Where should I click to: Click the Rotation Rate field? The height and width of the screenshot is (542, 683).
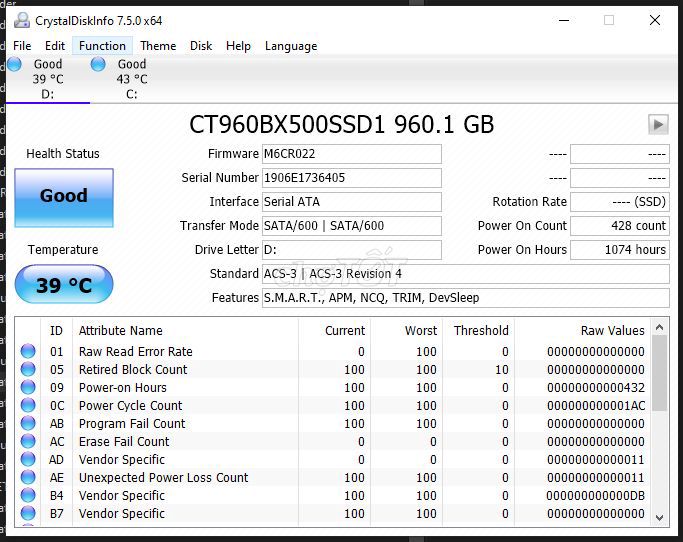620,202
